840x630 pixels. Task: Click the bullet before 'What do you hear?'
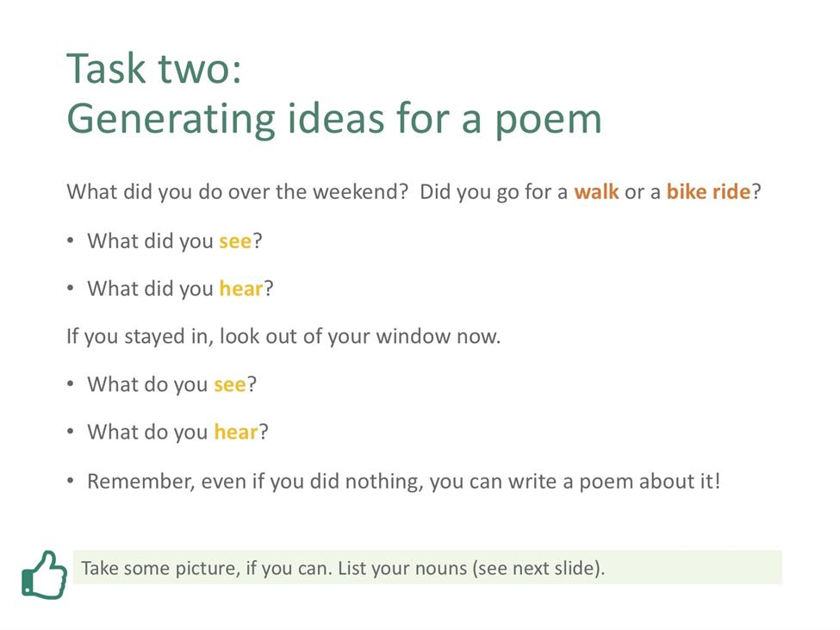point(70,431)
